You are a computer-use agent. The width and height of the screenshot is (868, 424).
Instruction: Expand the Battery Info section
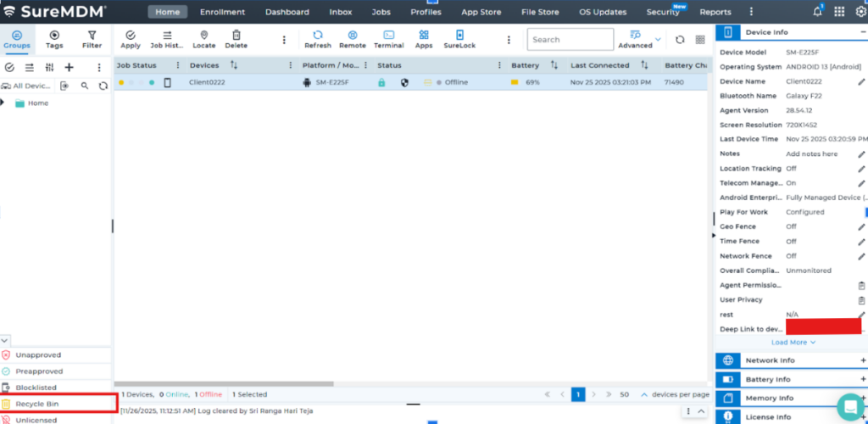pyautogui.click(x=863, y=379)
